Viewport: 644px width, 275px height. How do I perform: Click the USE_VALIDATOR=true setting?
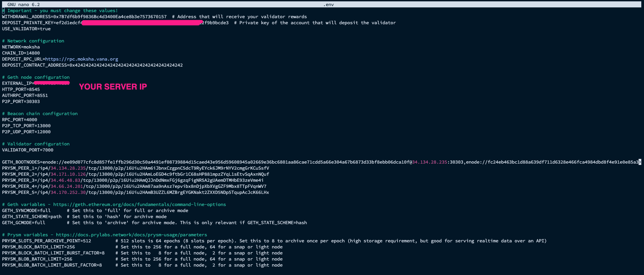click(26, 29)
